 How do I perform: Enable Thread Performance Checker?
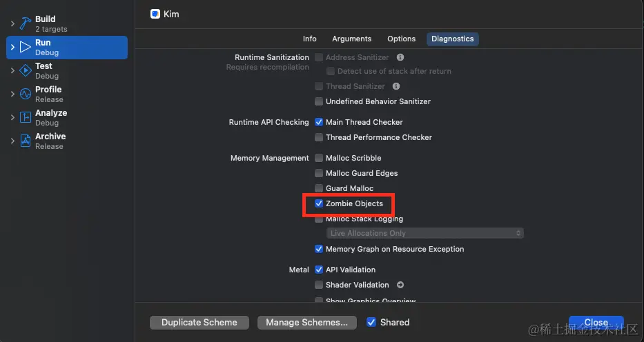pyautogui.click(x=319, y=137)
